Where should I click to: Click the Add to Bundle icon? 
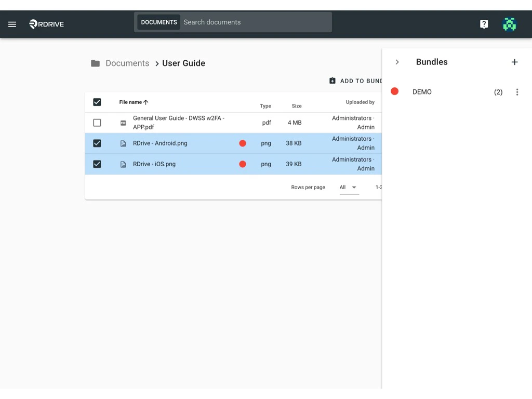pyautogui.click(x=332, y=81)
